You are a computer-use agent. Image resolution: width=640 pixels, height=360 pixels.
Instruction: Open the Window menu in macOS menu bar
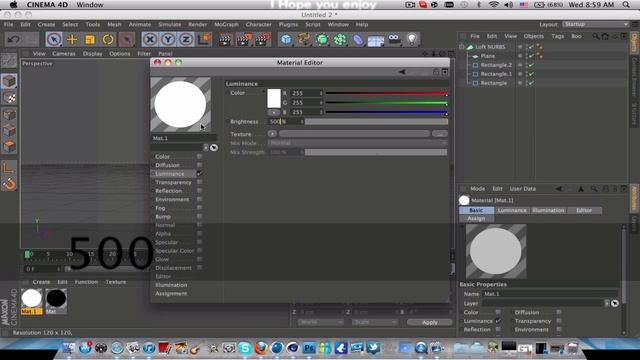tap(90, 5)
